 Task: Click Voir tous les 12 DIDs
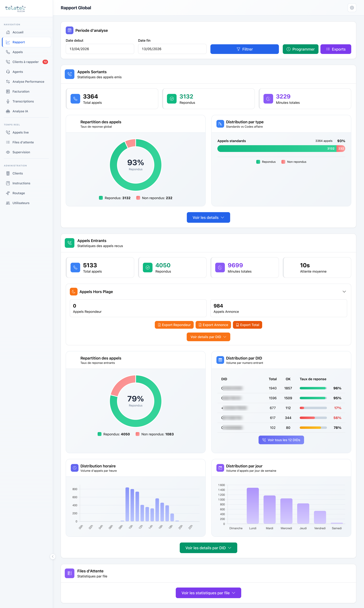(x=281, y=440)
